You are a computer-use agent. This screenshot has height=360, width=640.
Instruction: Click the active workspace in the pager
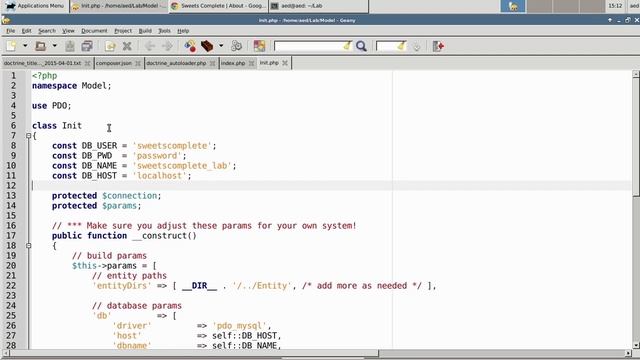point(513,6)
